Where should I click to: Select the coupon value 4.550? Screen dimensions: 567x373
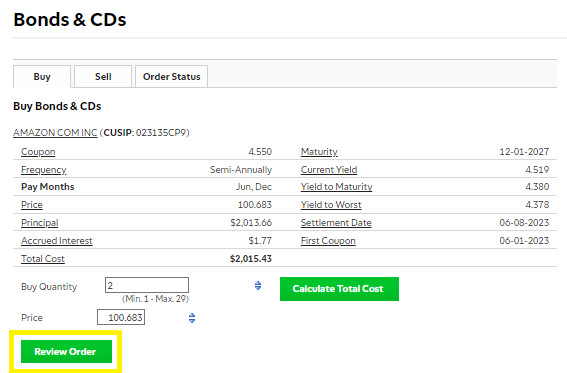[260, 152]
